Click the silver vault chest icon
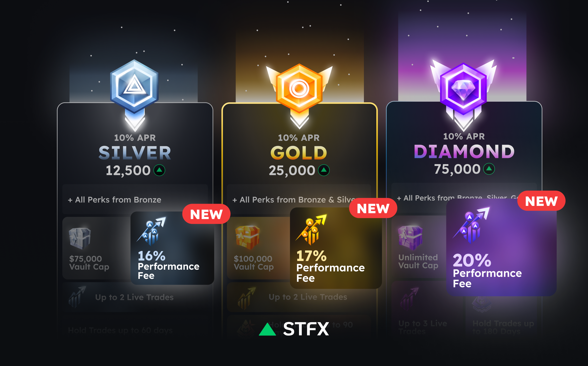Screen dimensions: 588x366 point(80,238)
